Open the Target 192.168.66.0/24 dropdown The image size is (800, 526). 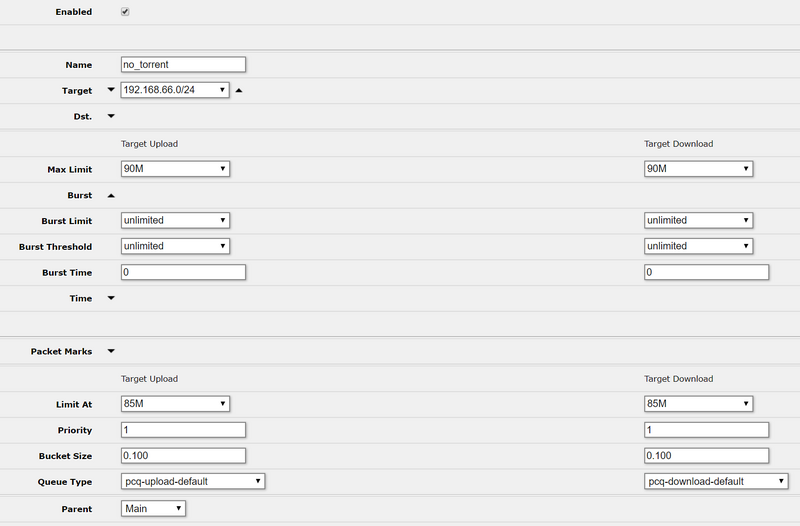pos(175,90)
